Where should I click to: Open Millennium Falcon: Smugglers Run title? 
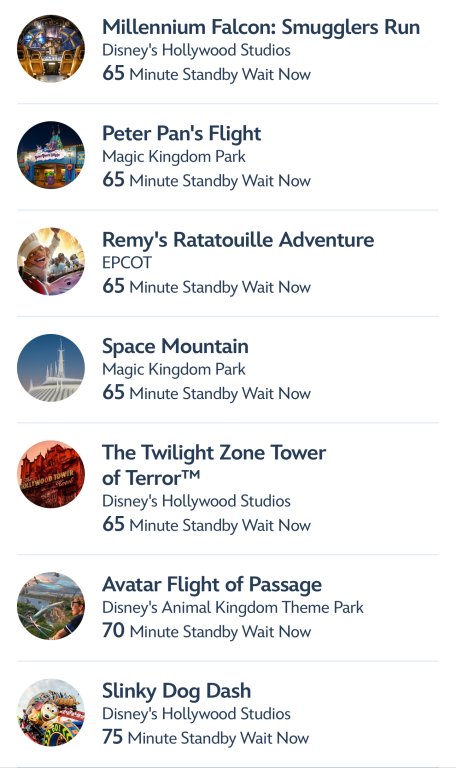261,27
